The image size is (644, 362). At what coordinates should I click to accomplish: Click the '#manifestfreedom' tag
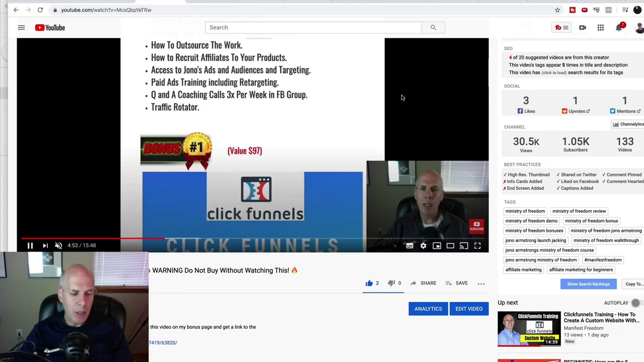(x=603, y=260)
